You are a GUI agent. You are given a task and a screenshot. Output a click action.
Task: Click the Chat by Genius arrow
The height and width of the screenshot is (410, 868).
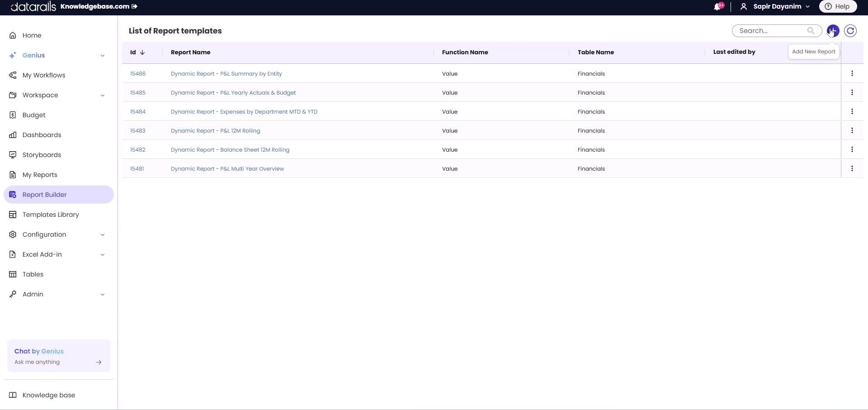point(99,362)
